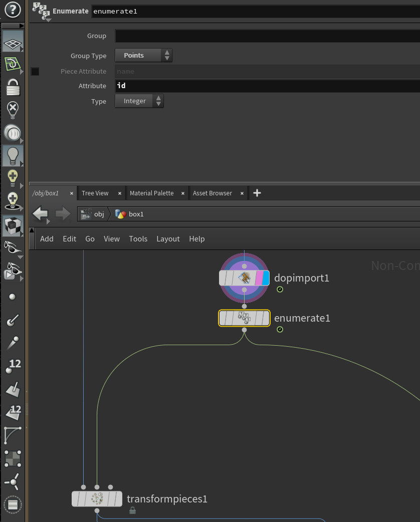Toggle point normals display icon
The width and height of the screenshot is (420, 522).
pos(13,320)
